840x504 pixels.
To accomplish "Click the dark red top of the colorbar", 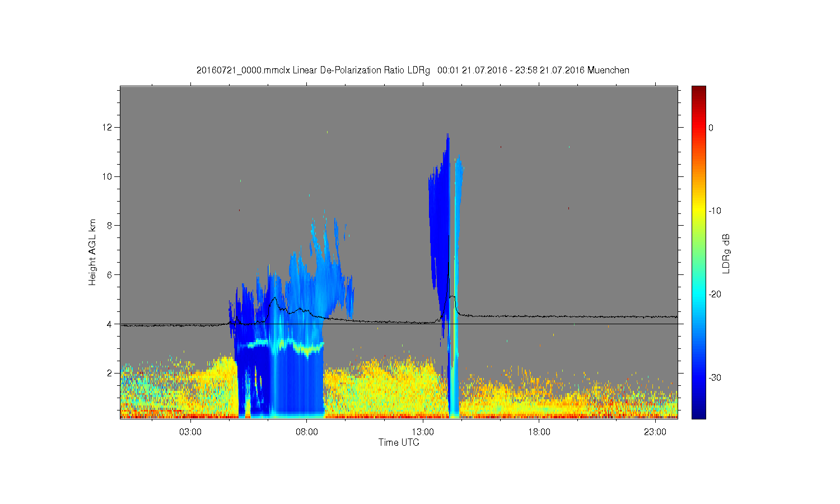I will click(698, 91).
